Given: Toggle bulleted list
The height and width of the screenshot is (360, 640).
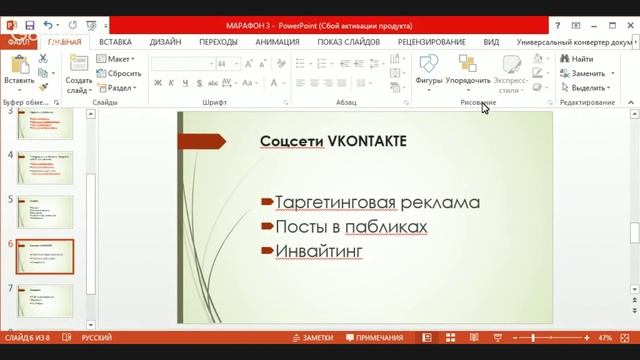Looking at the screenshot, I should click(x=300, y=63).
